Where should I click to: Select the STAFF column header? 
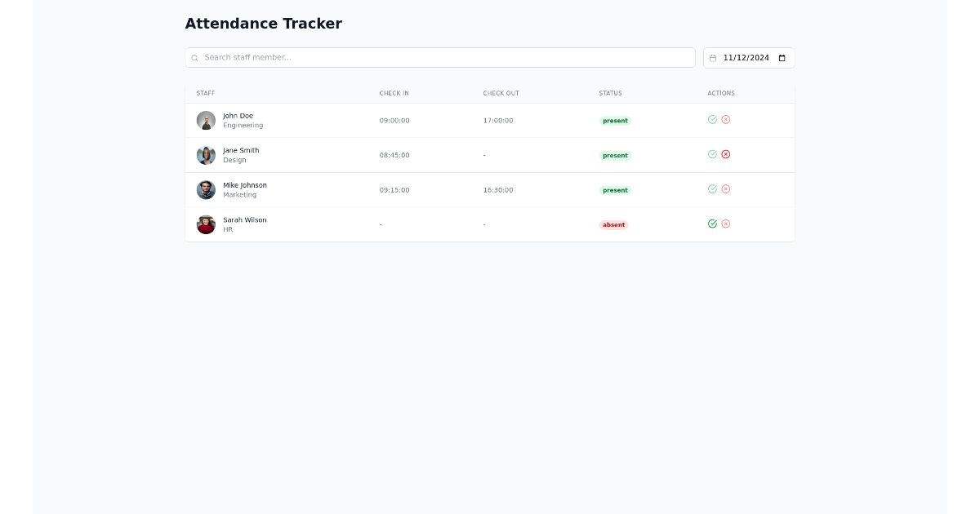tap(205, 93)
